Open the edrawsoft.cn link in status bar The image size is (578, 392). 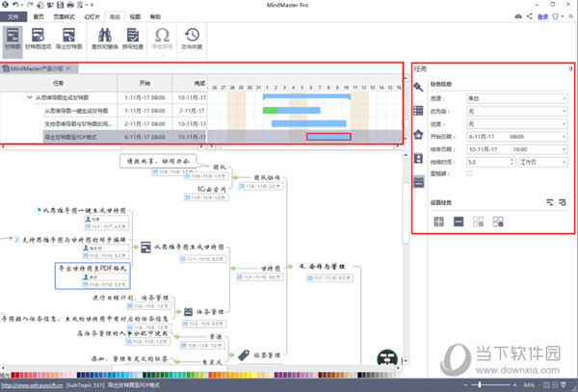pos(32,385)
